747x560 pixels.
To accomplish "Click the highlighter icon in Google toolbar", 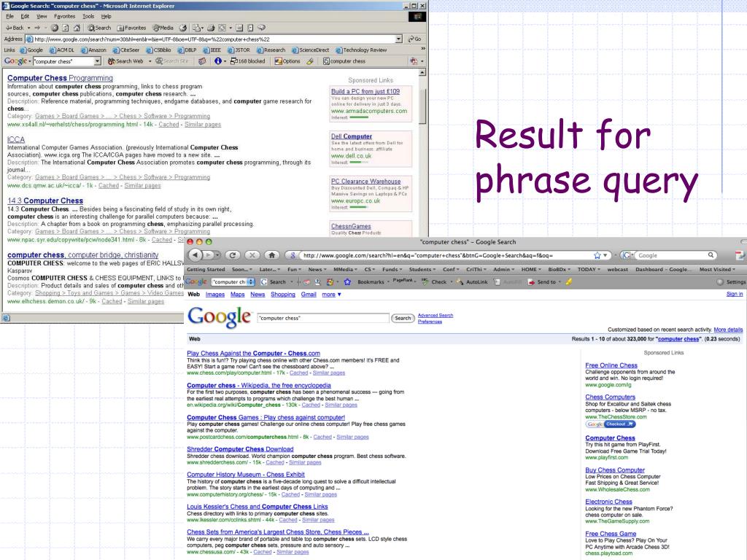I will click(x=310, y=61).
